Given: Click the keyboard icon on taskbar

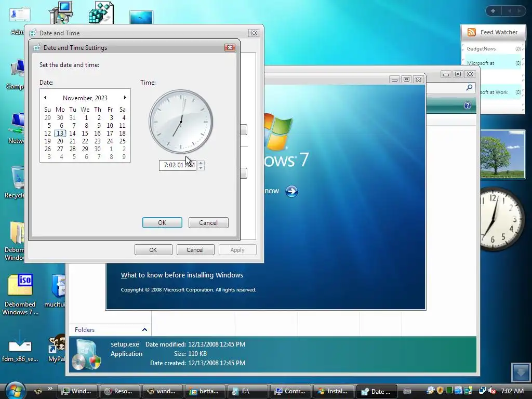Looking at the screenshot, I should 407,391.
